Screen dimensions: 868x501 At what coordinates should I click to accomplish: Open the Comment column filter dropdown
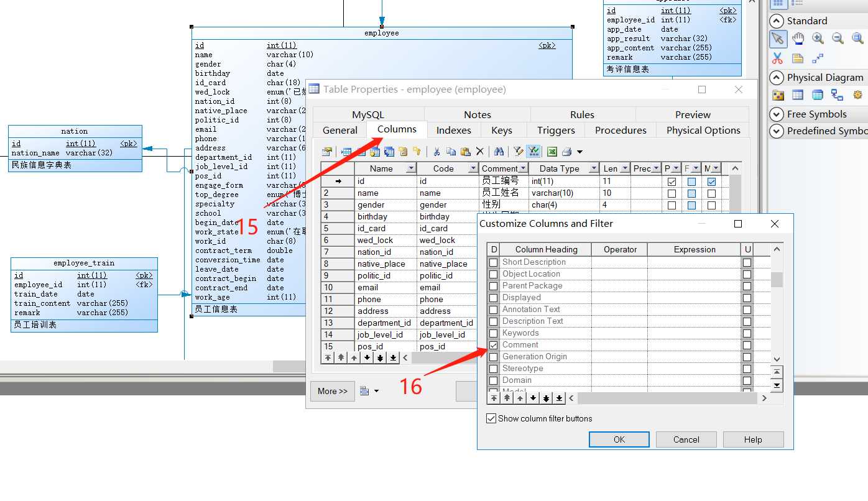pos(523,168)
